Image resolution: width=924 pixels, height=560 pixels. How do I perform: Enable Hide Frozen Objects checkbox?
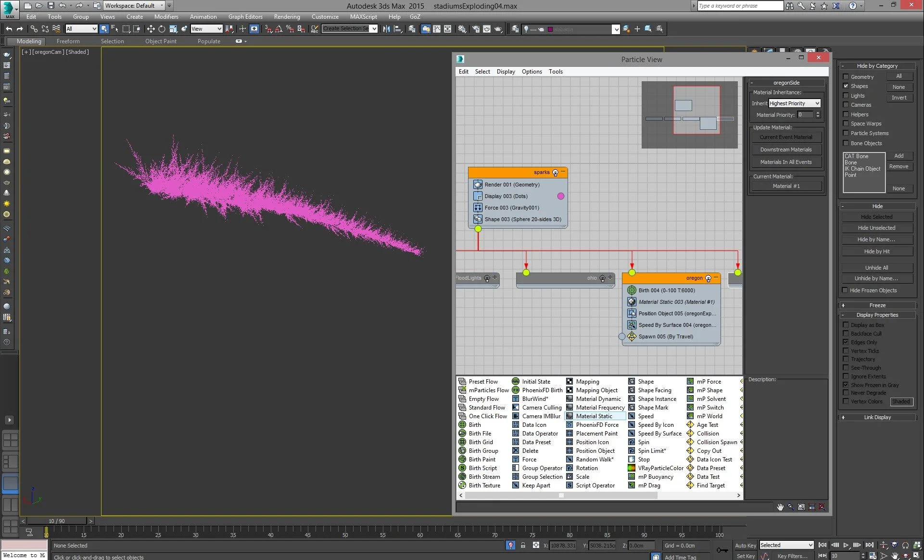point(845,290)
